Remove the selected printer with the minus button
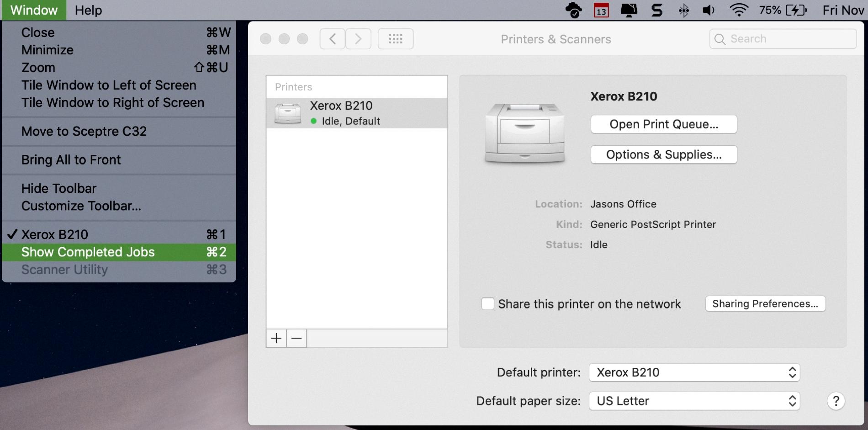The width and height of the screenshot is (868, 430). coord(296,338)
